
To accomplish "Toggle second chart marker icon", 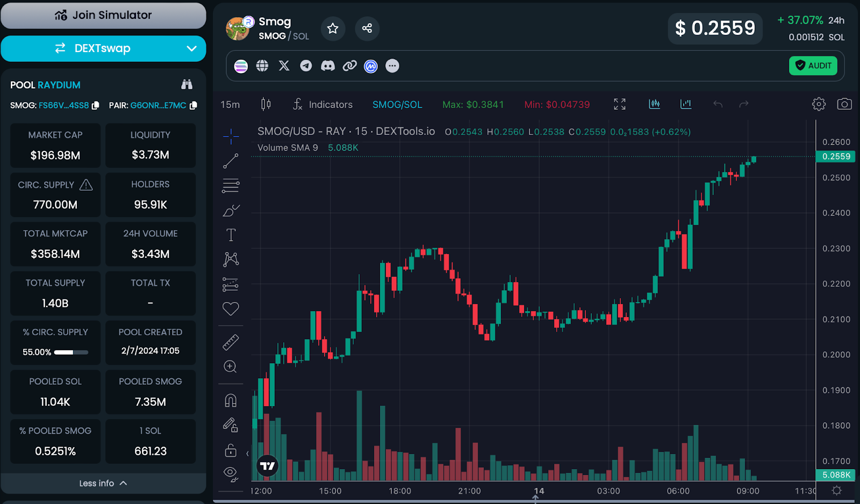I will (x=686, y=104).
